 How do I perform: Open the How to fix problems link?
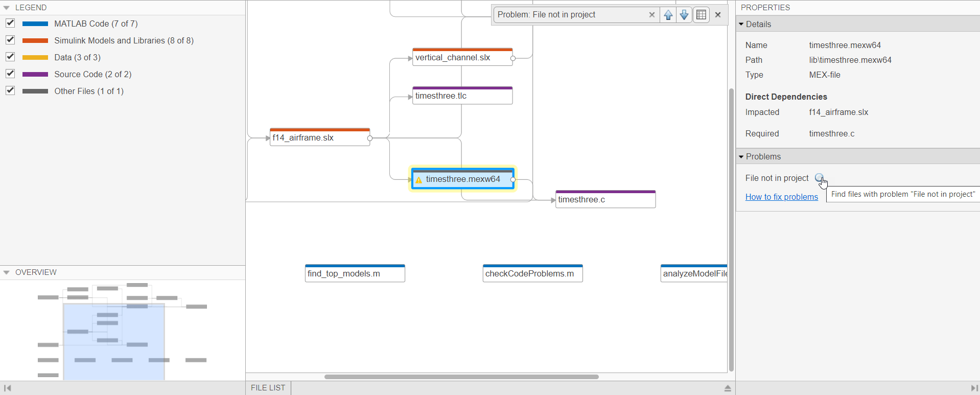click(782, 197)
